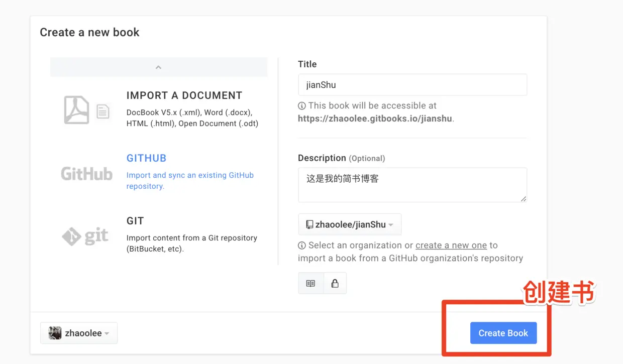Collapse import options using the up chevron
Viewport: 623px width, 364px height.
pos(158,67)
